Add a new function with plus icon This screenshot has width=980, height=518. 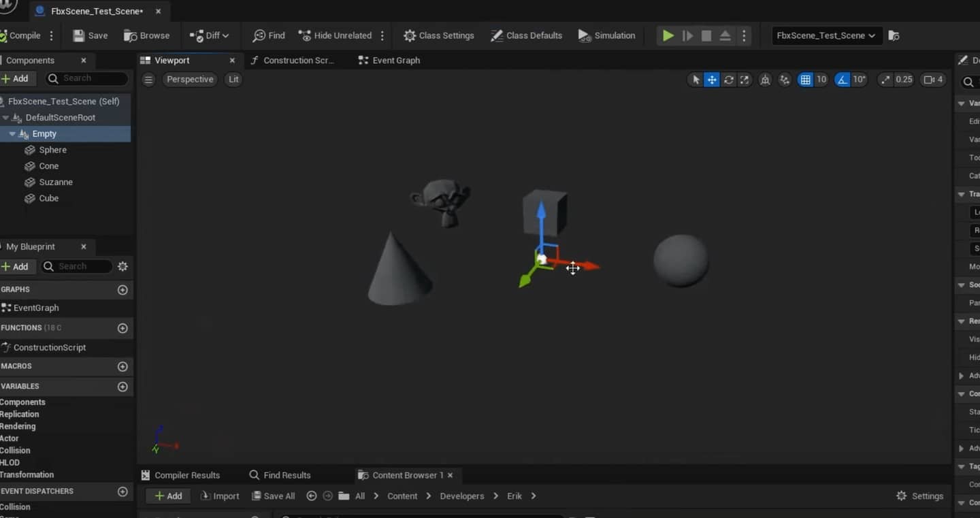click(x=122, y=328)
